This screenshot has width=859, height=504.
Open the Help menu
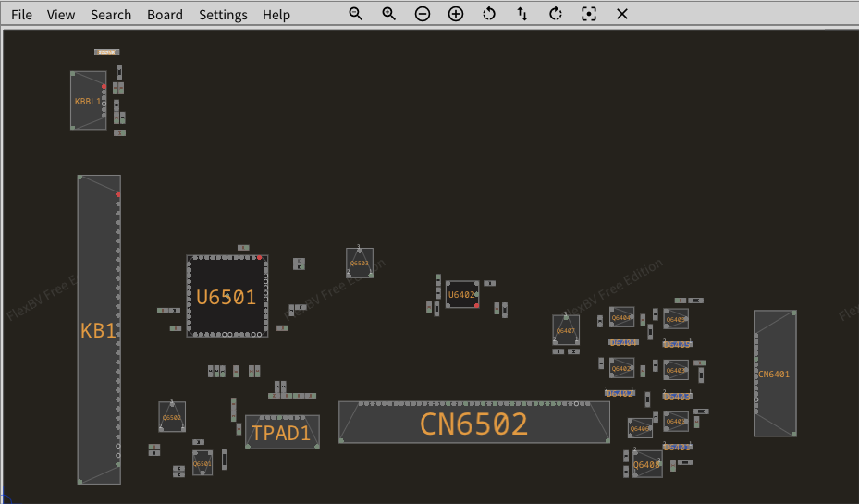(x=276, y=15)
